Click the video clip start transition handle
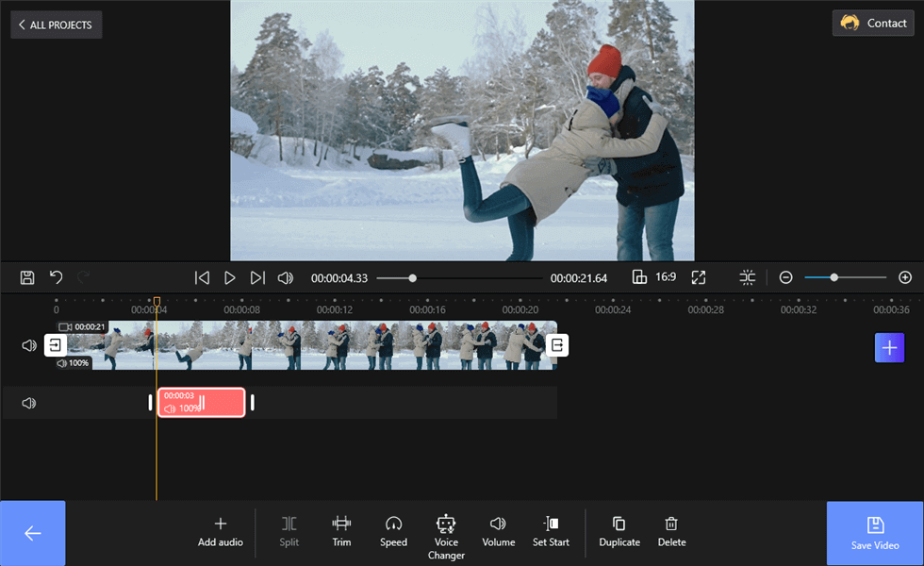This screenshot has height=566, width=924. pyautogui.click(x=55, y=345)
